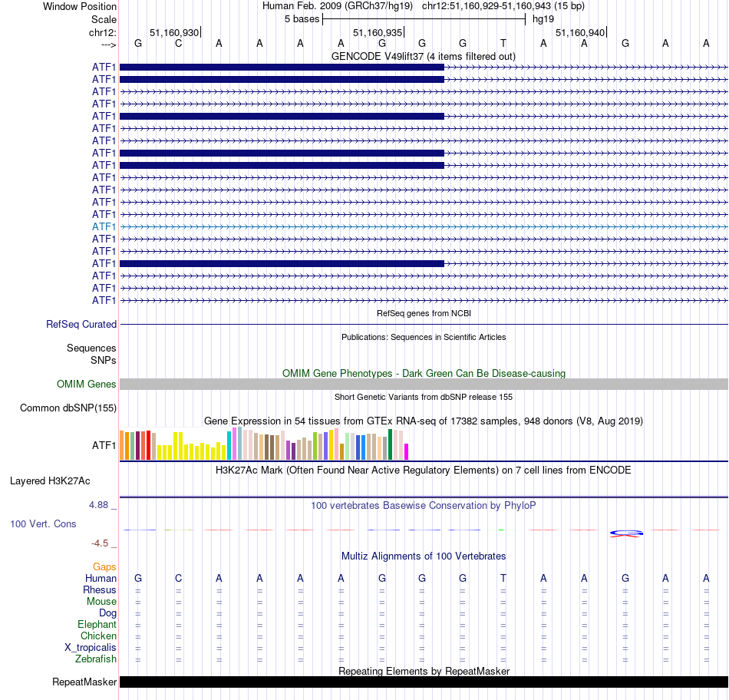The height and width of the screenshot is (700, 729).
Task: Click the ---> strand direction arrow label
Action: click(x=108, y=45)
